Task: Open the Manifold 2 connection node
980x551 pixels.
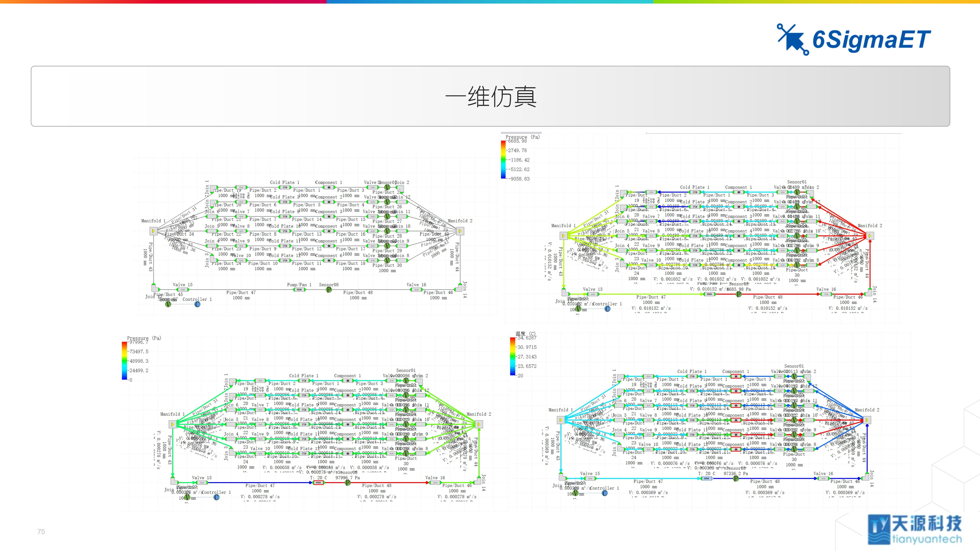Action: click(460, 231)
